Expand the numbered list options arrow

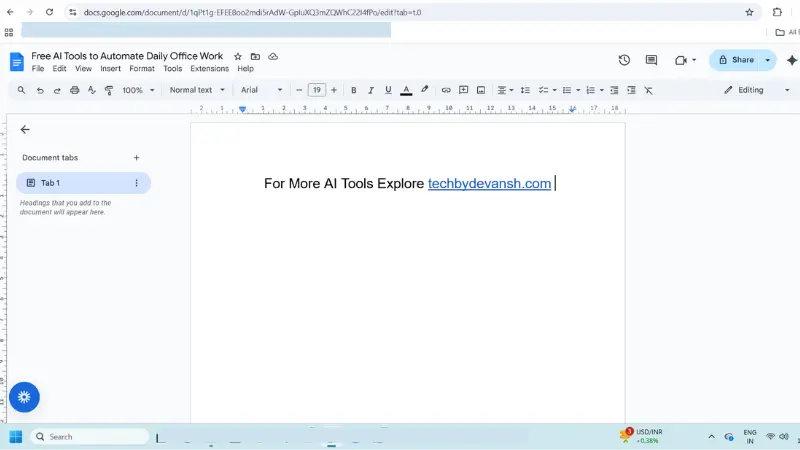[x=602, y=90]
